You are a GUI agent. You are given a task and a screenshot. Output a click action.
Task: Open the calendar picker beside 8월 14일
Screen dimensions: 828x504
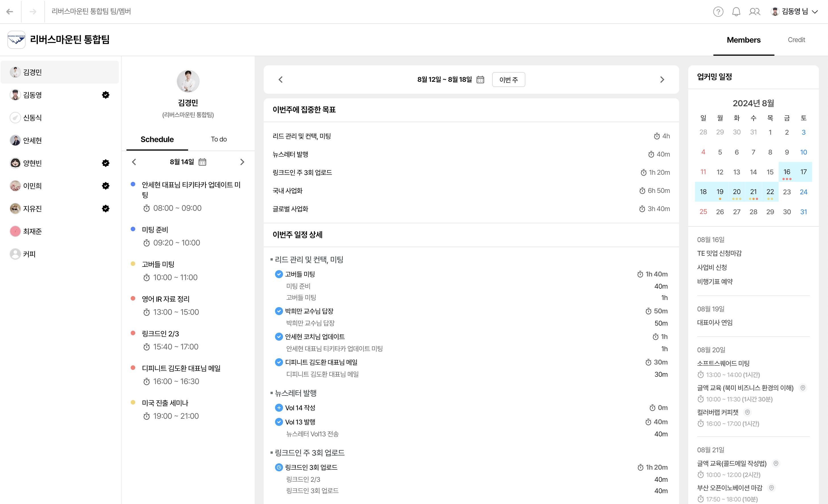[x=202, y=162]
